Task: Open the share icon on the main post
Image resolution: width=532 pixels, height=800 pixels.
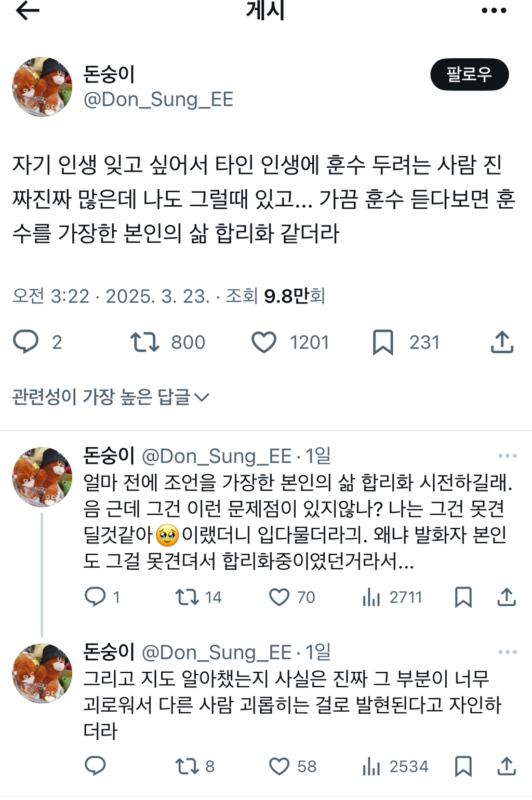Action: point(501,342)
